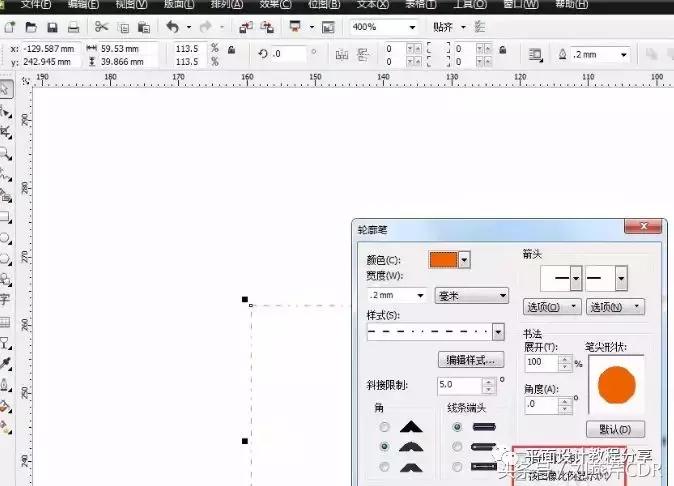Select round line cap radio

pos(457,446)
